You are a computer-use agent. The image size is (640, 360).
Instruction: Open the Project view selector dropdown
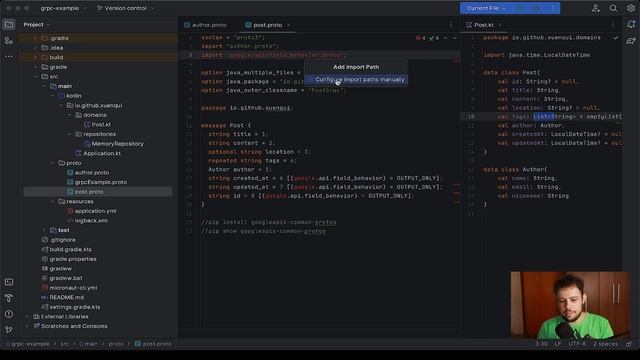click(36, 24)
